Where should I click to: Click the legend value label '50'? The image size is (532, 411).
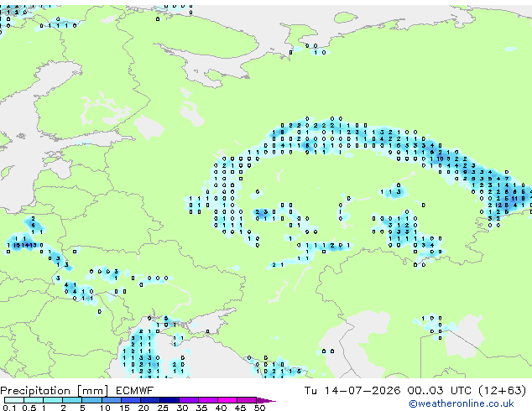click(x=259, y=408)
